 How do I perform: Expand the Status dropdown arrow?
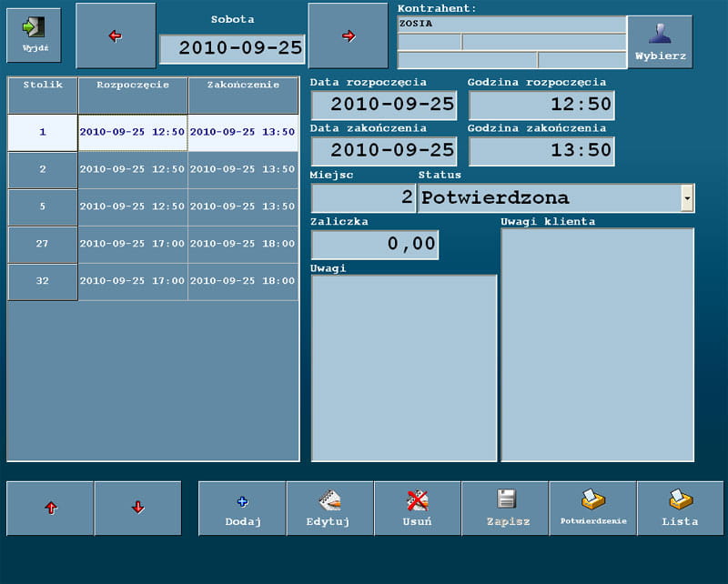pyautogui.click(x=687, y=197)
